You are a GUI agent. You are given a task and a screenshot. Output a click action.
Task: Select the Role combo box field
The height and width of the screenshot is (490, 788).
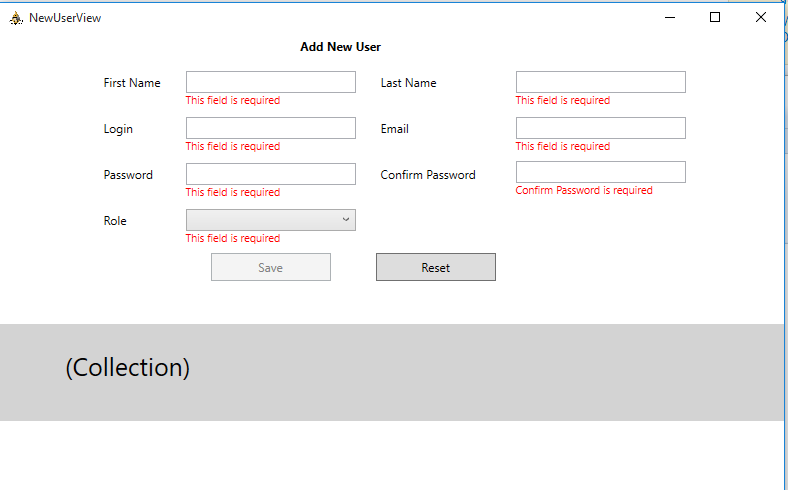[x=271, y=220]
